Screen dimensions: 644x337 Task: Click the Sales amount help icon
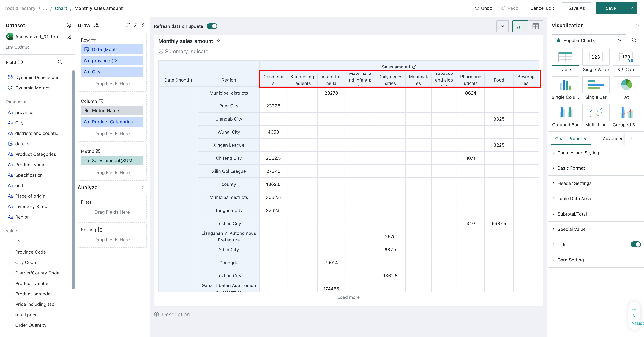414,67
